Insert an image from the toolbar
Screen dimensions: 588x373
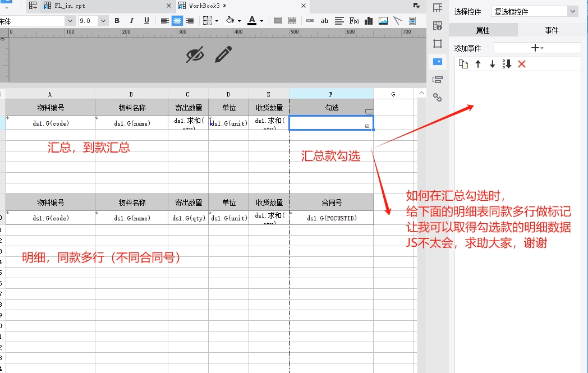coord(383,21)
